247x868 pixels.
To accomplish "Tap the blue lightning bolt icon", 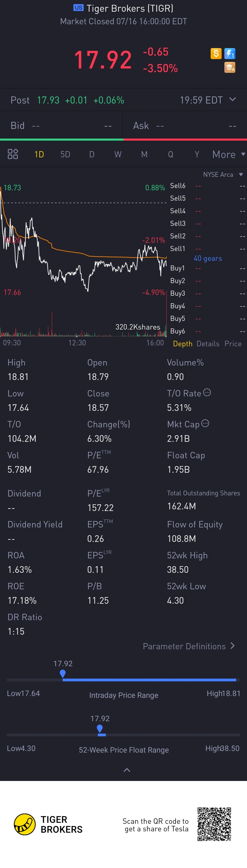I will pos(230,53).
